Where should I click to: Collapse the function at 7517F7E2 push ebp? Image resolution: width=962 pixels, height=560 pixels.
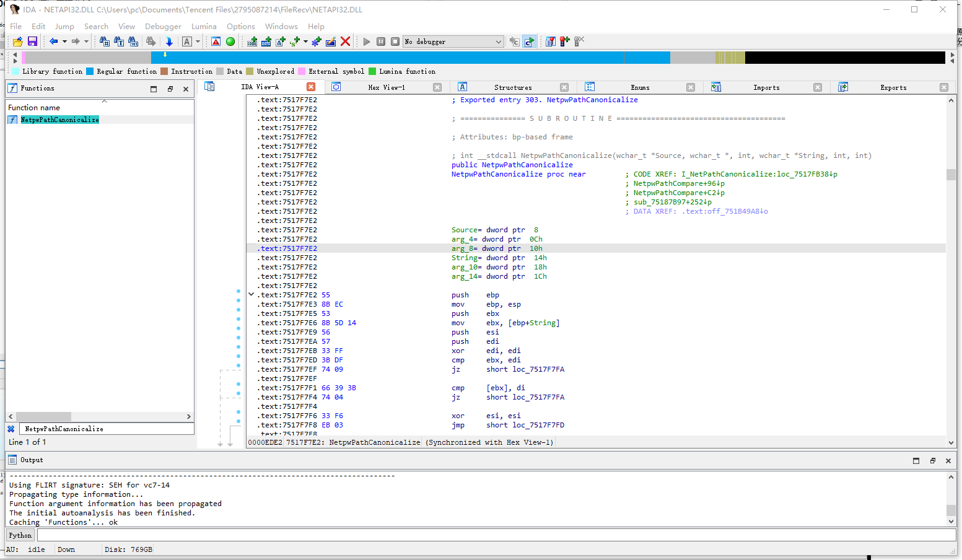[x=251, y=295]
